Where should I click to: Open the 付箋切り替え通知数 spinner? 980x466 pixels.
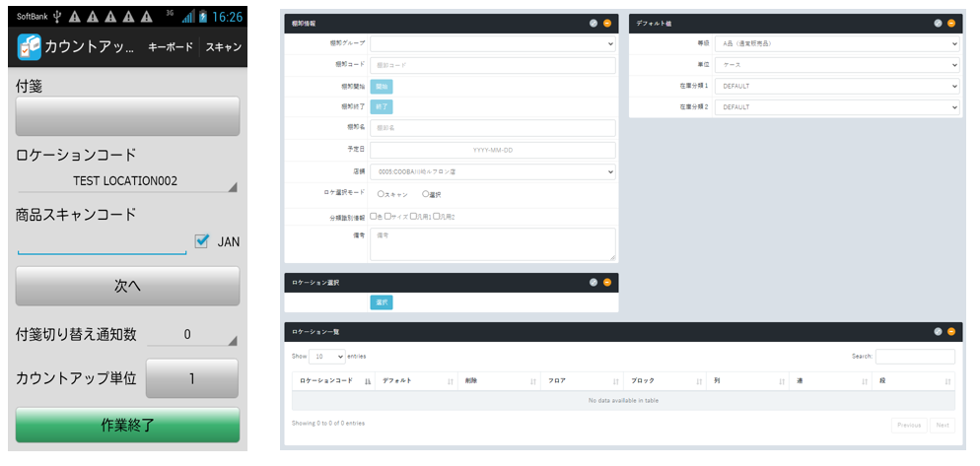tap(192, 335)
